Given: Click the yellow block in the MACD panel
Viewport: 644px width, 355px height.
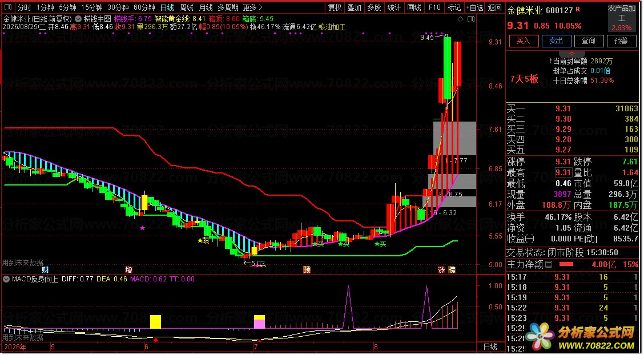Looking at the screenshot, I should click(x=155, y=322).
